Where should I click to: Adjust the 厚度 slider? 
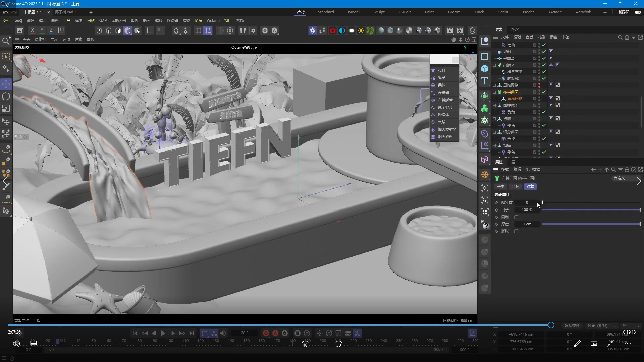click(590, 224)
